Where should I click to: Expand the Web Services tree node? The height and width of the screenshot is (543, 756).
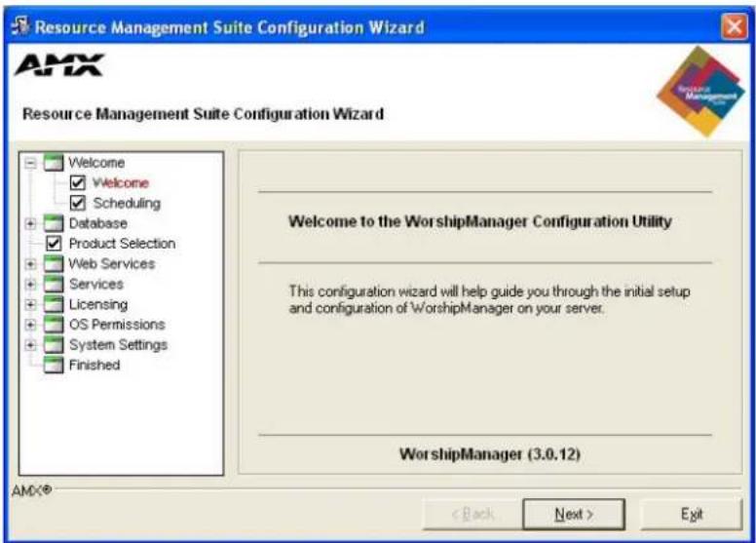point(30,264)
